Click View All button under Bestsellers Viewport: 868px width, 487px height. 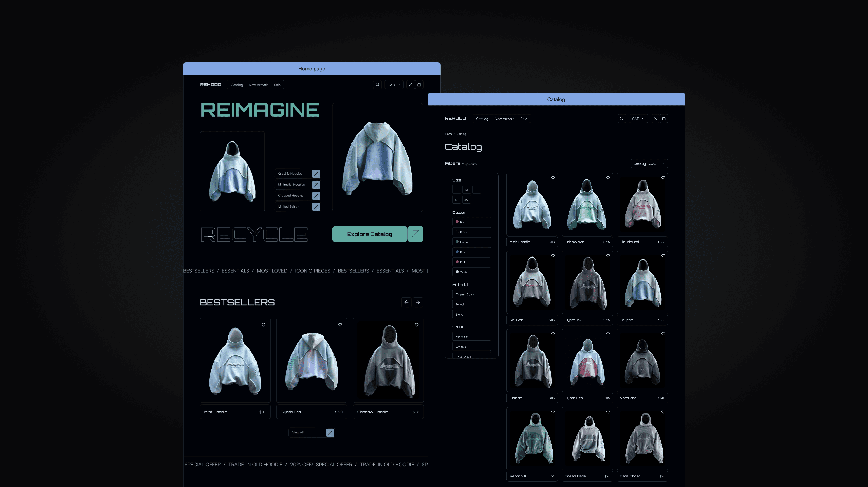tap(312, 432)
